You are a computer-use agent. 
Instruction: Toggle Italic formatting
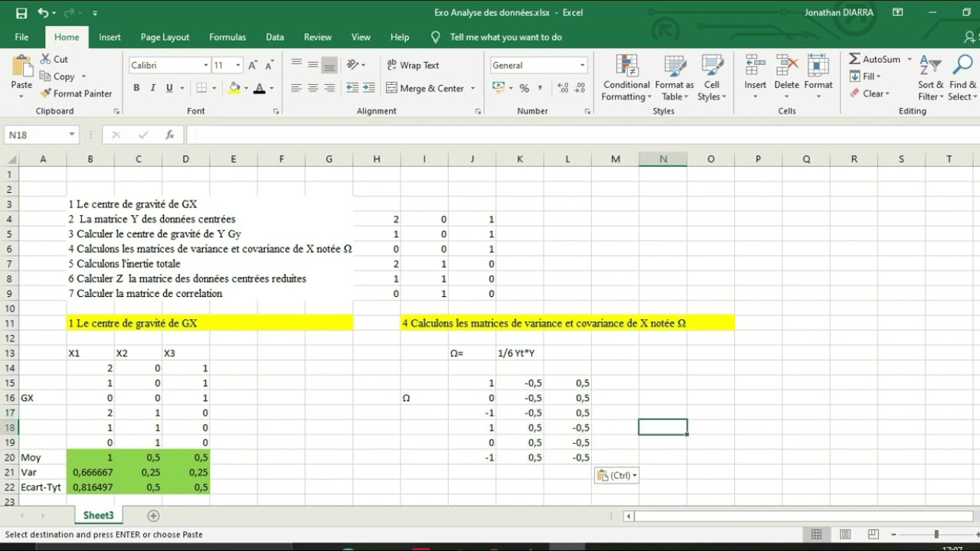[152, 88]
